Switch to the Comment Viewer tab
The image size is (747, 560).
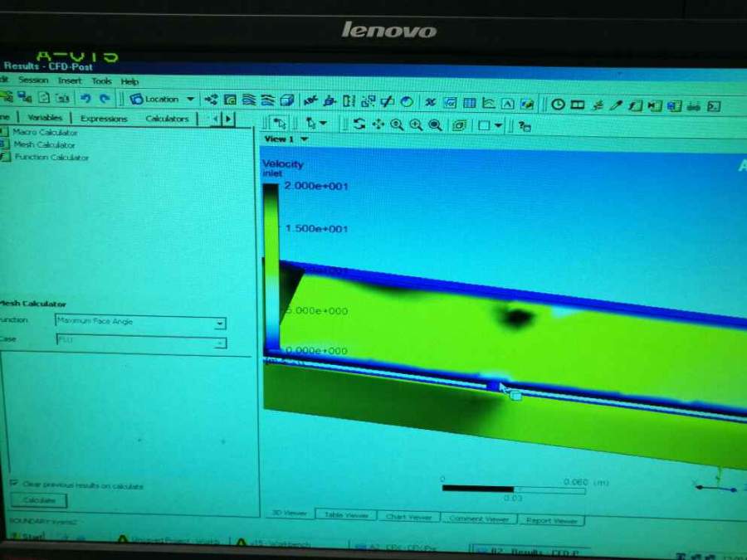click(479, 518)
